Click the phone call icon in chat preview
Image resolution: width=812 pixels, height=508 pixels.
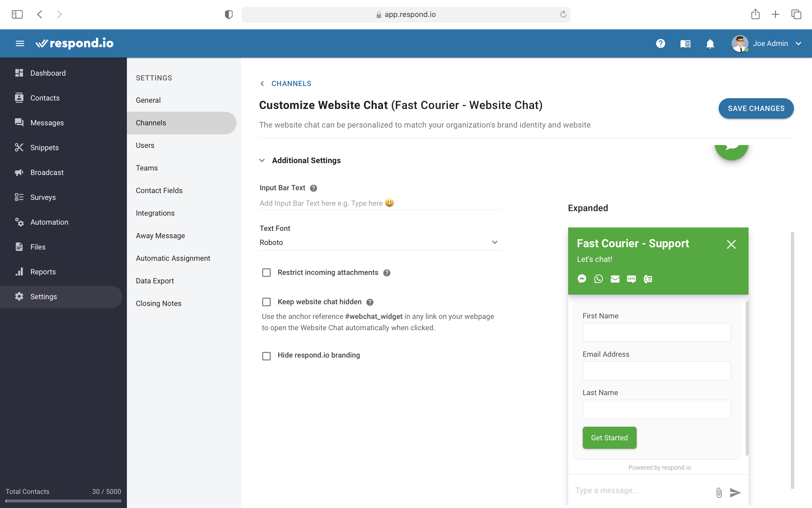[648, 279]
